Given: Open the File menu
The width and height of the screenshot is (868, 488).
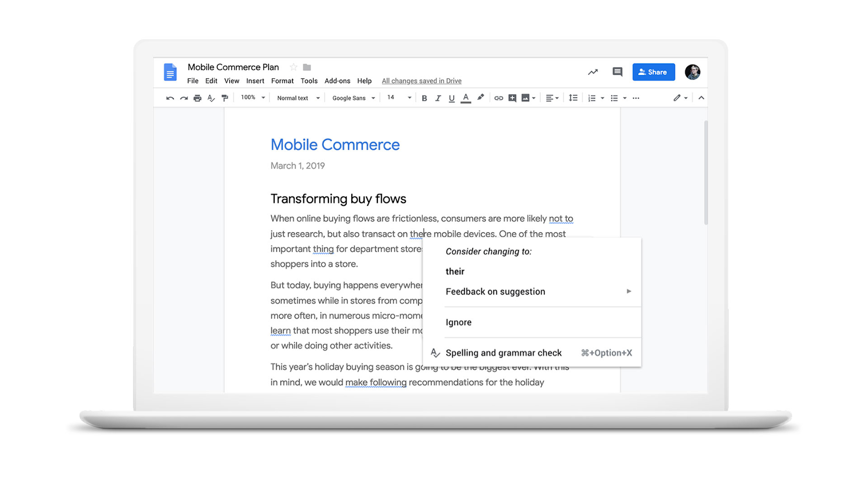Looking at the screenshot, I should click(x=193, y=81).
